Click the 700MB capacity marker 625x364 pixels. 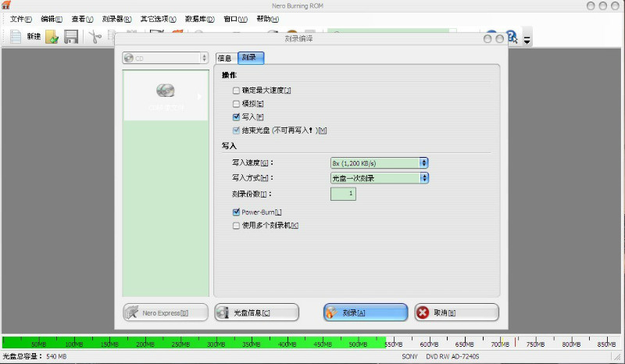pyautogui.click(x=500, y=344)
